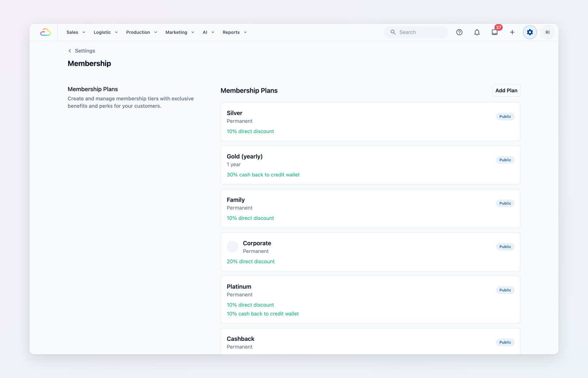Screen dimensions: 588x378
Task: Click '20% direct discount' on Corporate
Action: point(251,261)
